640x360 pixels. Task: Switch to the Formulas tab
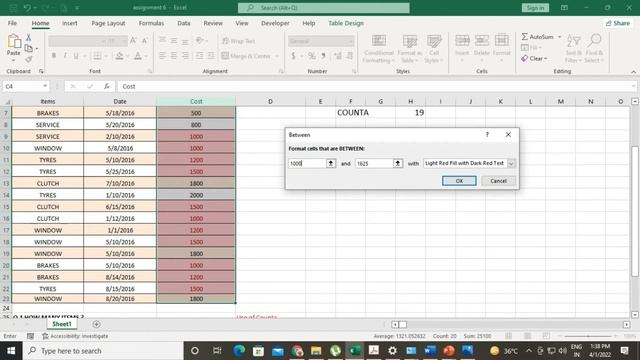click(151, 23)
